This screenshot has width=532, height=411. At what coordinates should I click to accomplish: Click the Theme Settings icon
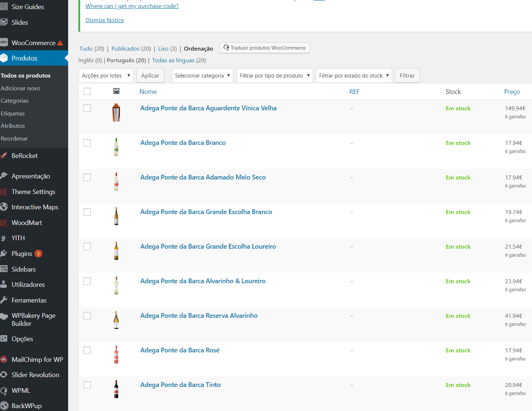click(x=4, y=191)
